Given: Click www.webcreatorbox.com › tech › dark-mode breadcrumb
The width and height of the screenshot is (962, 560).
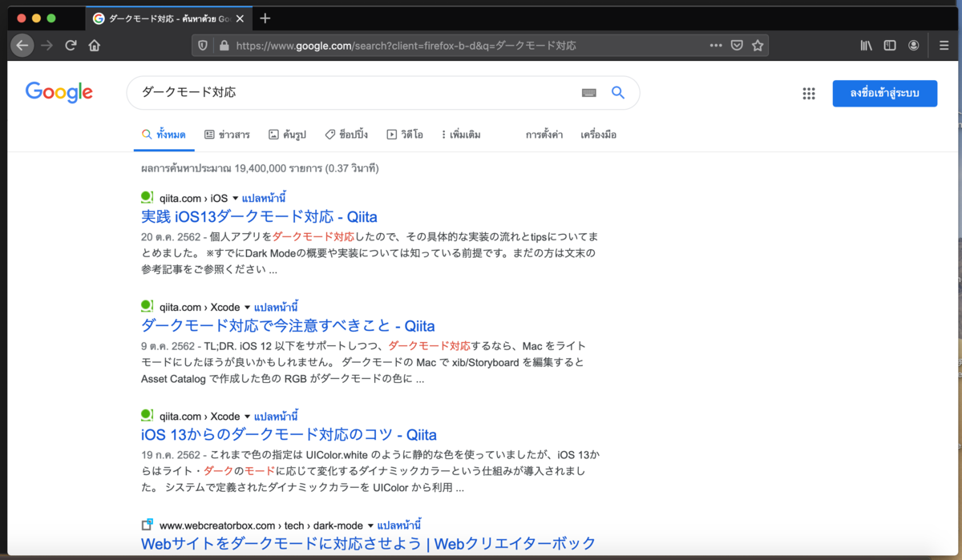Looking at the screenshot, I should point(261,526).
